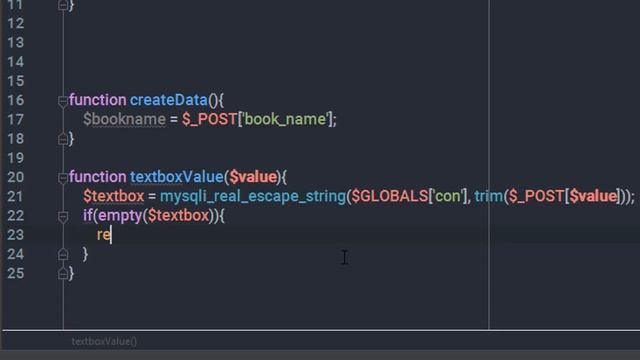Click line number 23 in gutter

[16, 235]
